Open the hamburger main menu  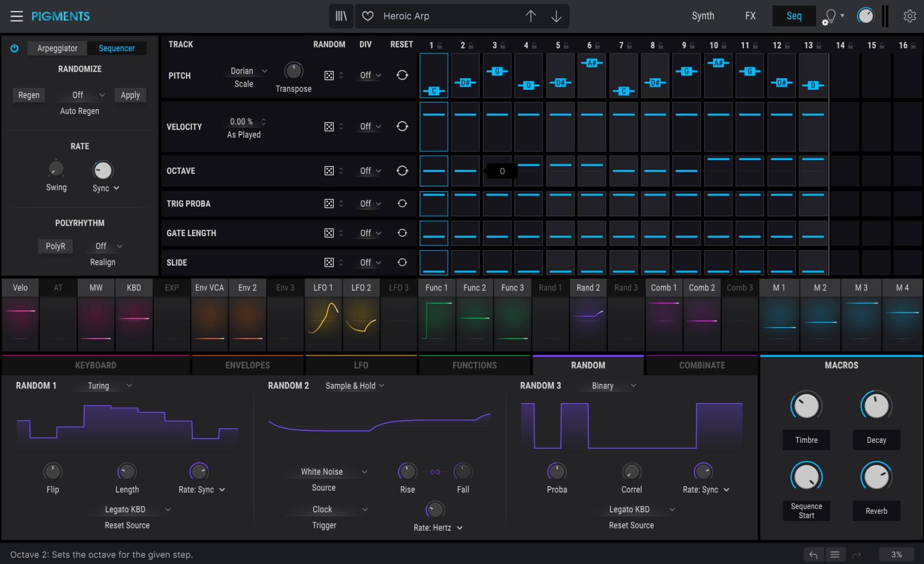tap(17, 16)
